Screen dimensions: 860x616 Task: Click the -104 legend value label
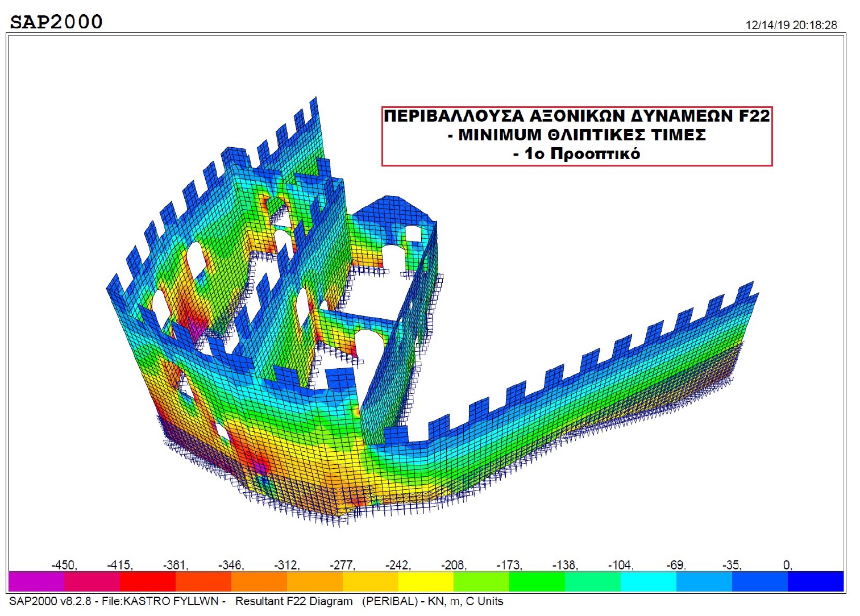[620, 565]
